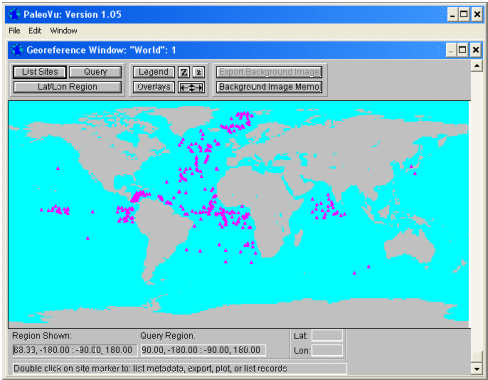The image size is (488, 380).
Task: Open the Window menu
Action: pyautogui.click(x=64, y=31)
